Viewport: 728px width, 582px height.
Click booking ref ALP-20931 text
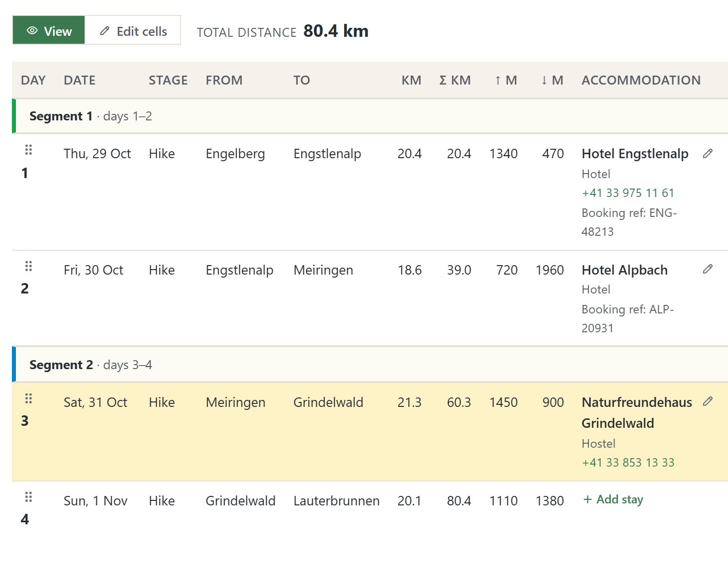pyautogui.click(x=628, y=319)
